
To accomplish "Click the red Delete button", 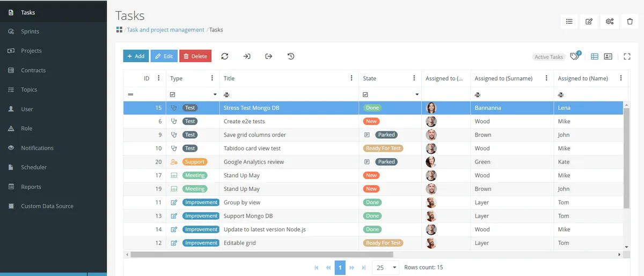I will click(195, 56).
